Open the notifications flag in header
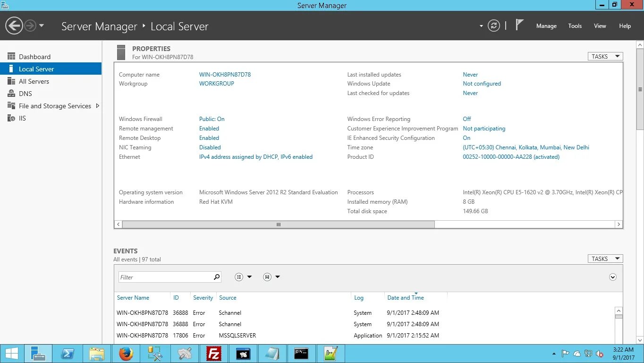Viewport: 644px width, 363px height. [519, 25]
